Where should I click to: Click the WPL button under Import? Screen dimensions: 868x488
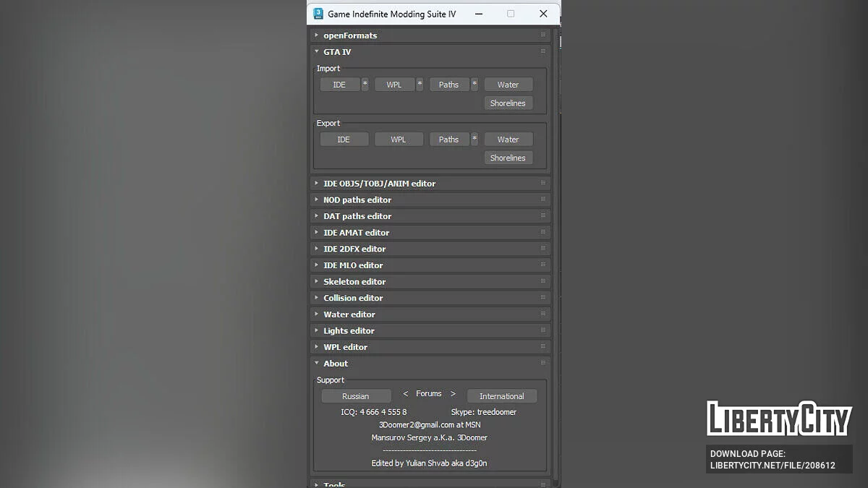394,85
